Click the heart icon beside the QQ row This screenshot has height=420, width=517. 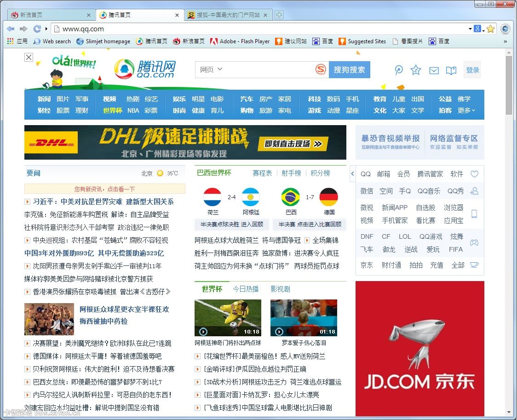click(475, 174)
